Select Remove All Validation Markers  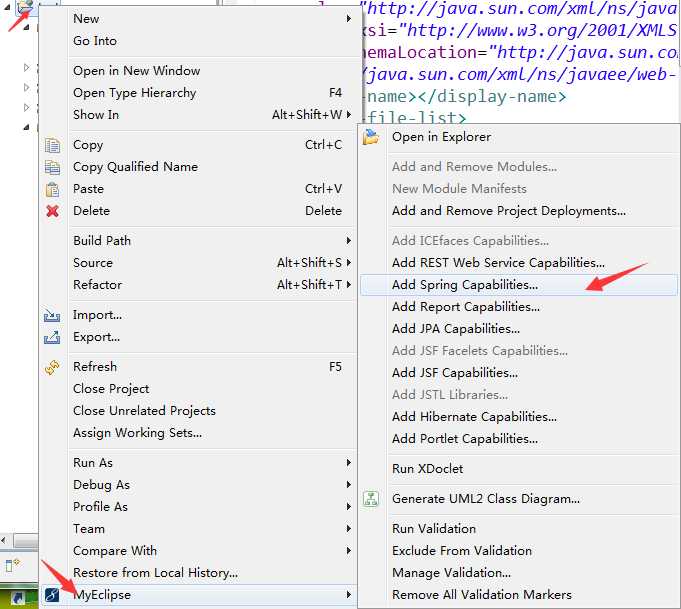[519, 595]
